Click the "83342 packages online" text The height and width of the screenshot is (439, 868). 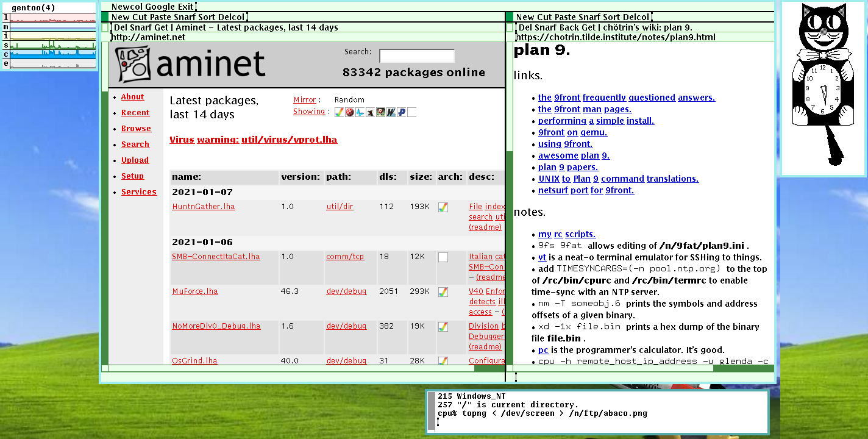tap(414, 73)
